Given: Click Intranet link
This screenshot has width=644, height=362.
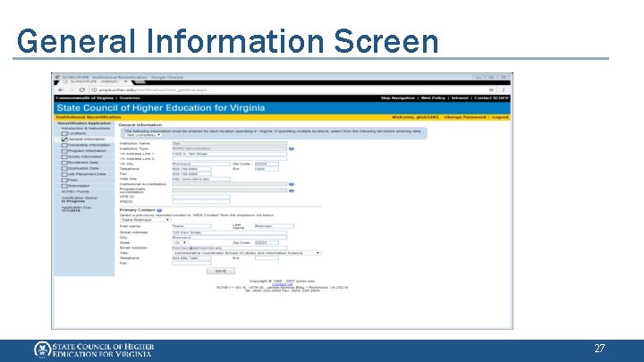Looking at the screenshot, I should 460,98.
